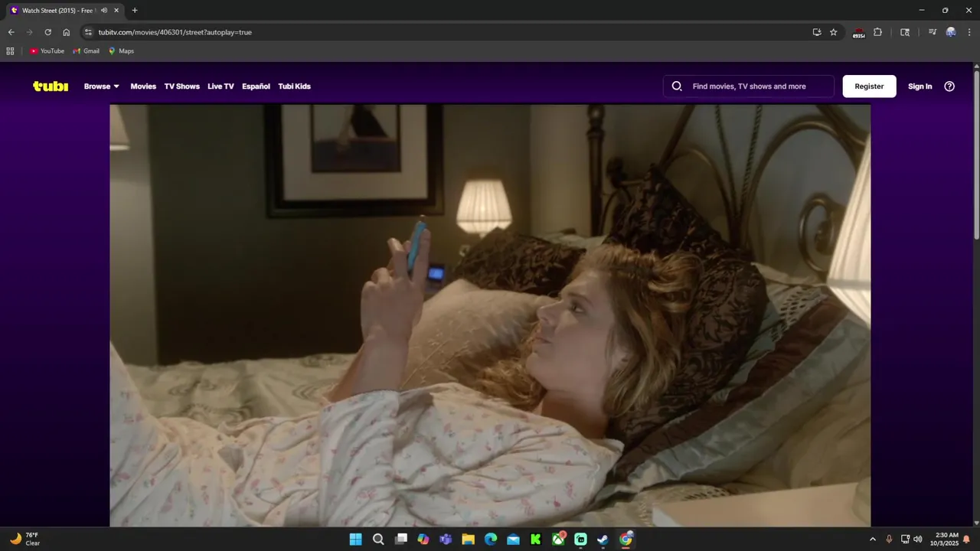The width and height of the screenshot is (980, 551).
Task: Click the Sign In link
Action: tap(920, 86)
